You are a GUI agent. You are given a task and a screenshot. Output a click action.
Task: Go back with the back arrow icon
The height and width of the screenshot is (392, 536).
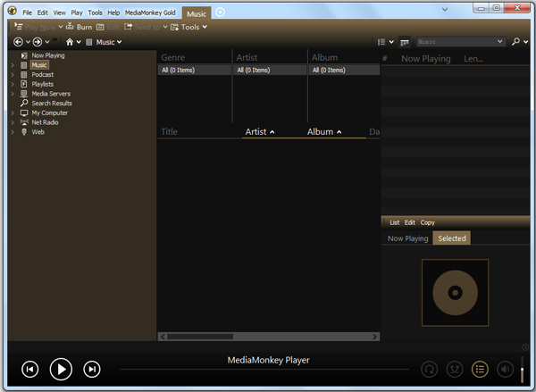point(18,42)
